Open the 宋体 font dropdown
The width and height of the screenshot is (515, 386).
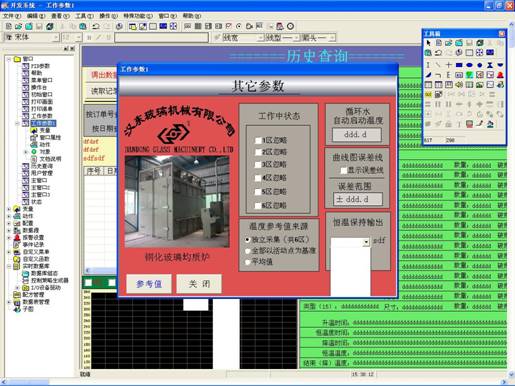coord(56,37)
